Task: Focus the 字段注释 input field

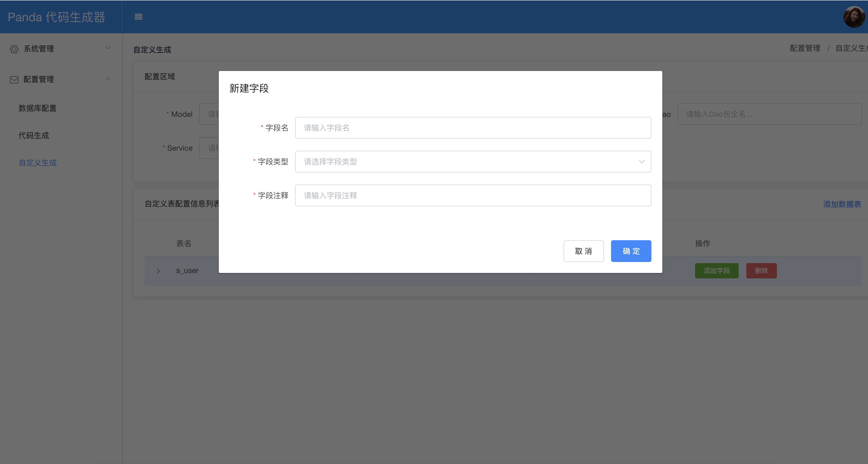Action: [x=473, y=196]
